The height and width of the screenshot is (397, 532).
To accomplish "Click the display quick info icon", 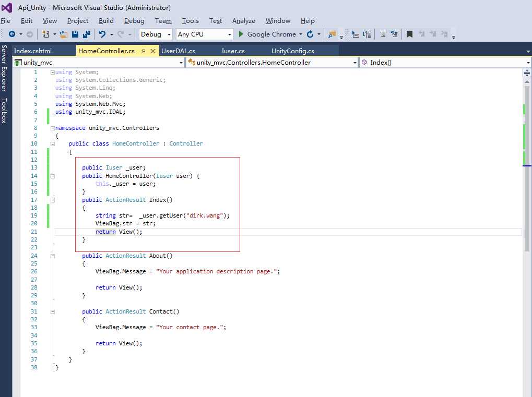I will tap(367, 34).
